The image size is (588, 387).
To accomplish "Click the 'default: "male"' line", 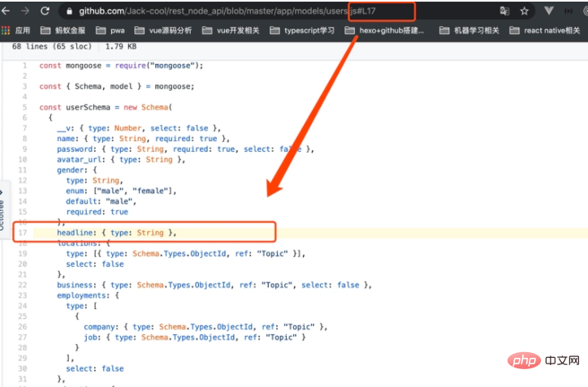I will 101,201.
